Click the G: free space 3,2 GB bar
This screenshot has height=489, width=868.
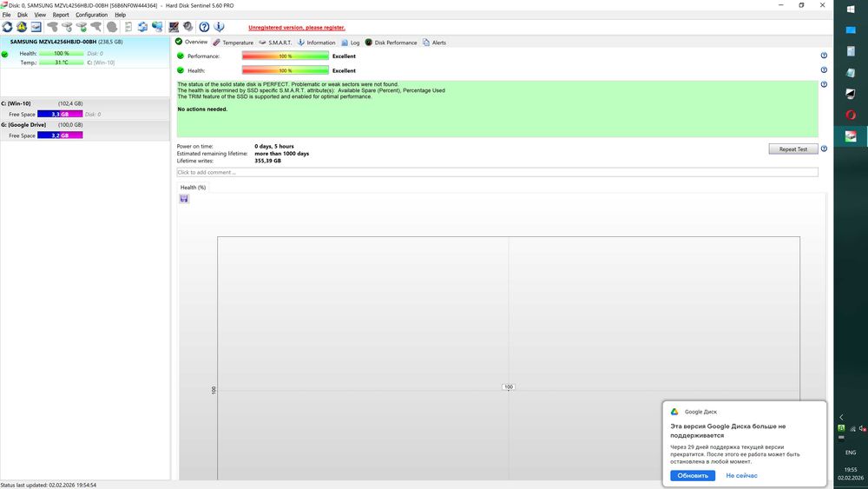pos(60,135)
